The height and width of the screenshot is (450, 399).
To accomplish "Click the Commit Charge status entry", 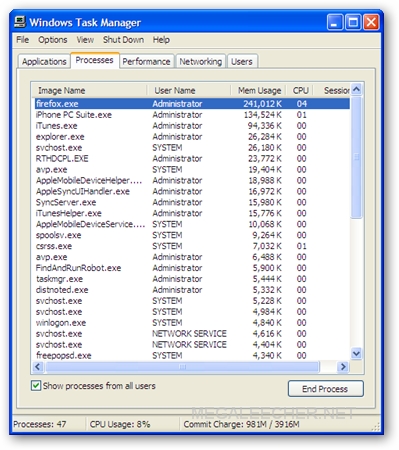I will 241,424.
